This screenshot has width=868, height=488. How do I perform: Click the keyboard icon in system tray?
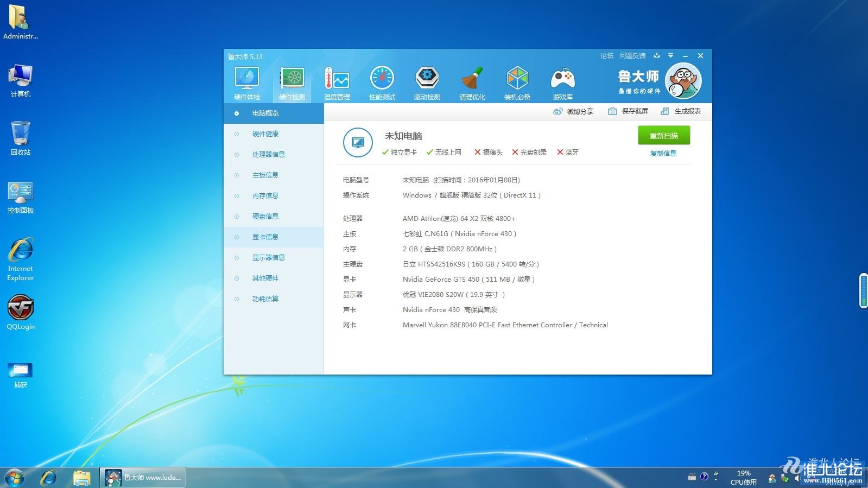692,477
